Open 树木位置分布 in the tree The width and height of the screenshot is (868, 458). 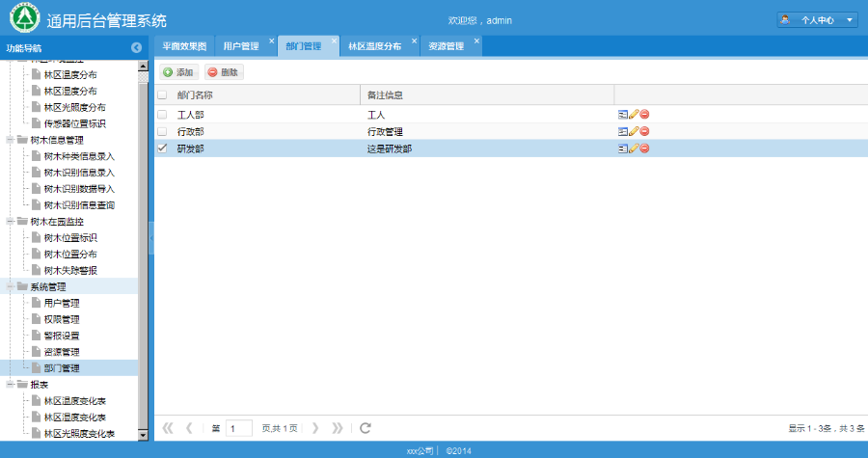point(70,255)
